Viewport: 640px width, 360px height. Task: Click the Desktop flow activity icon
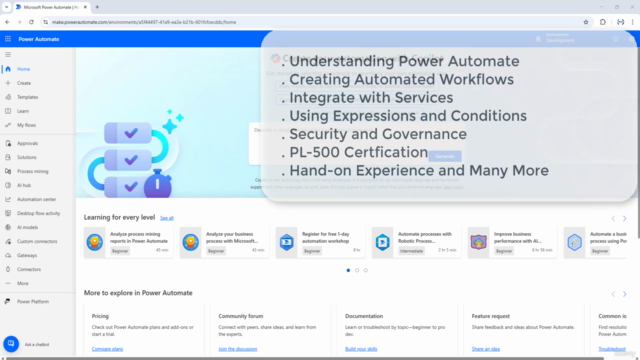(8, 213)
